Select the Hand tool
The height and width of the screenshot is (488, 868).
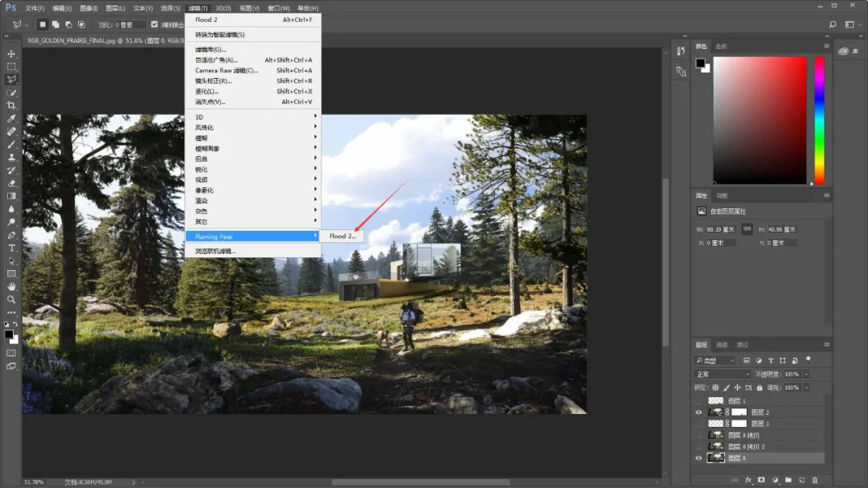11,286
